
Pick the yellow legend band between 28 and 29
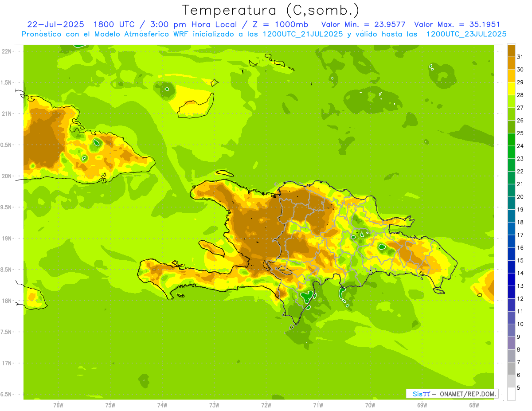[511, 89]
